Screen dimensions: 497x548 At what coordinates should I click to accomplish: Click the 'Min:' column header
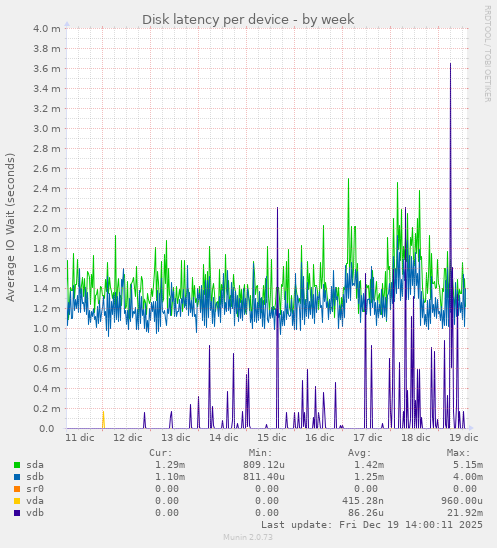260,453
